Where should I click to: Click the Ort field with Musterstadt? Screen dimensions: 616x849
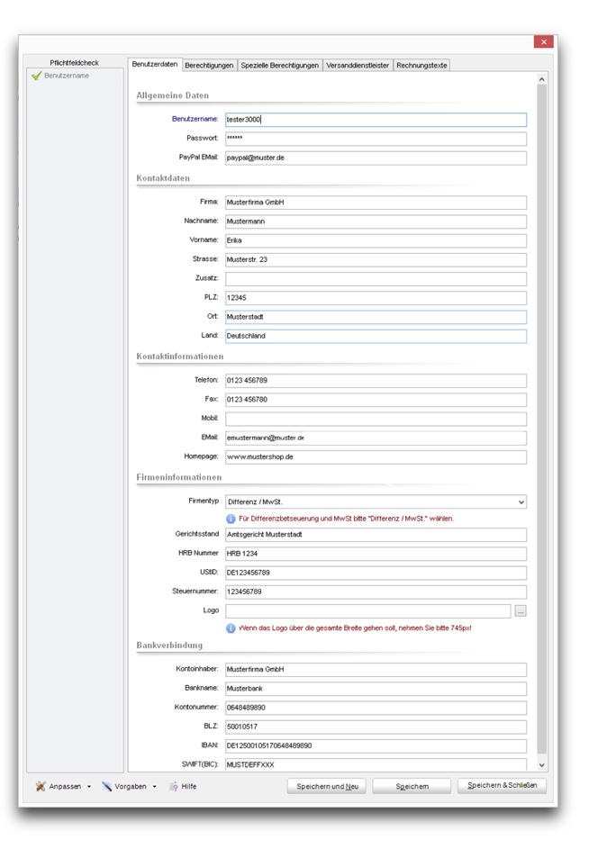pos(376,317)
